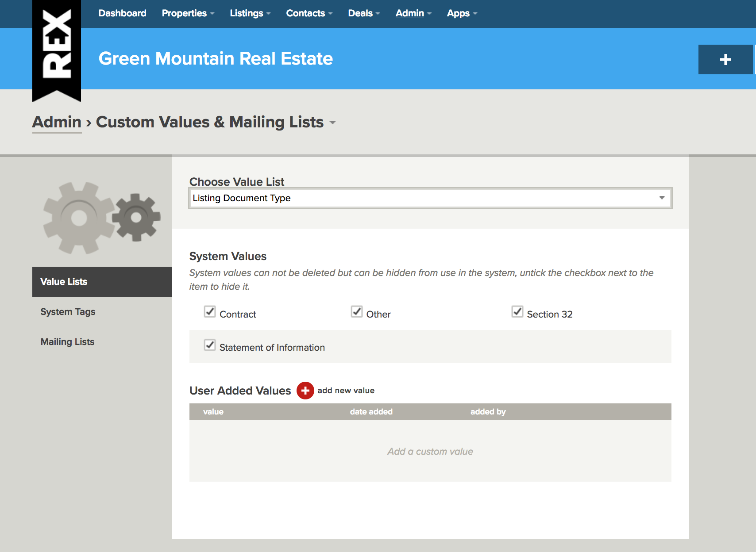Click the REX logo banner
Viewport: 756px width, 552px height.
(x=57, y=50)
